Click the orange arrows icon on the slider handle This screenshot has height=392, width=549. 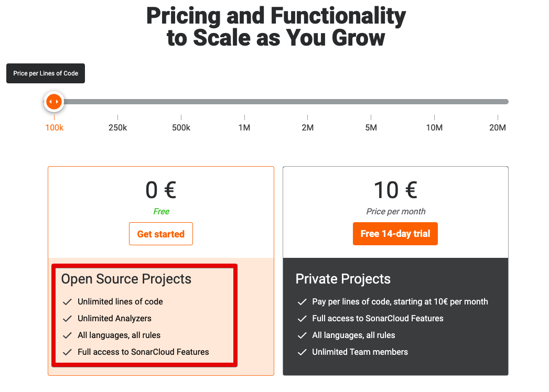(x=54, y=101)
